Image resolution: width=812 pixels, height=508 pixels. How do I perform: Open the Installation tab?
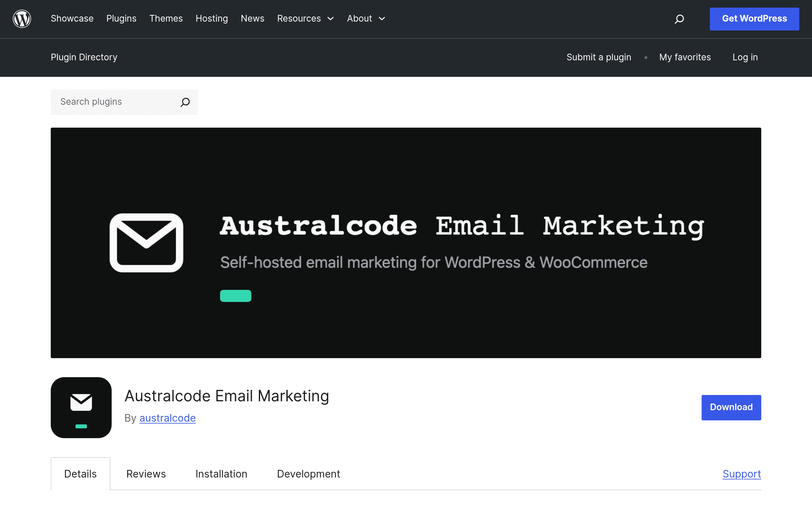point(221,474)
